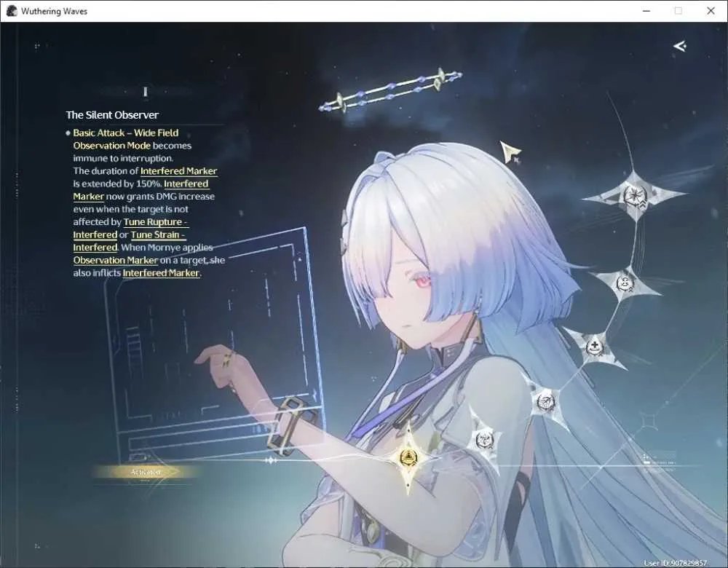Viewport: 728px width, 568px height.
Task: Click the heading "The Silent Observer"
Action: pyautogui.click(x=112, y=115)
